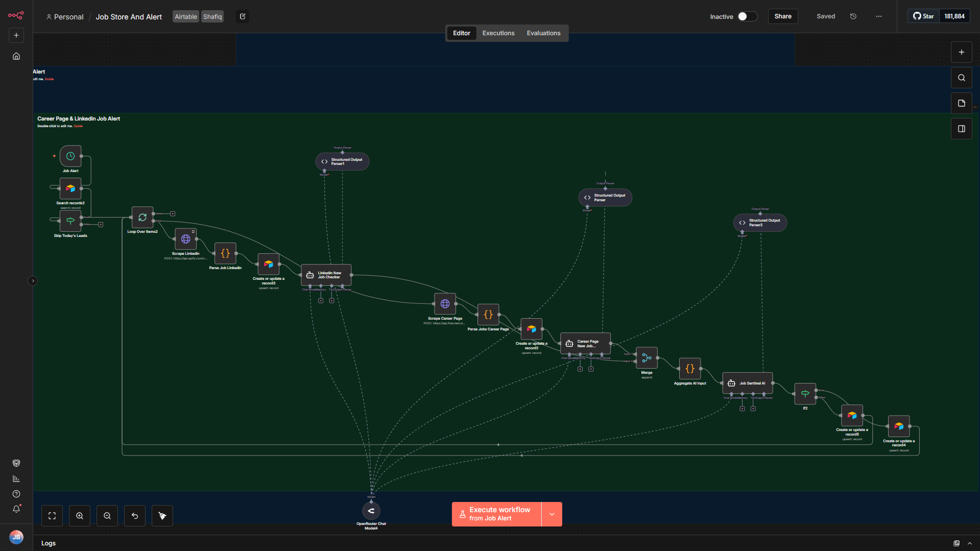
Task: Toggle the workflow from Inactive to Active
Action: pos(747,16)
